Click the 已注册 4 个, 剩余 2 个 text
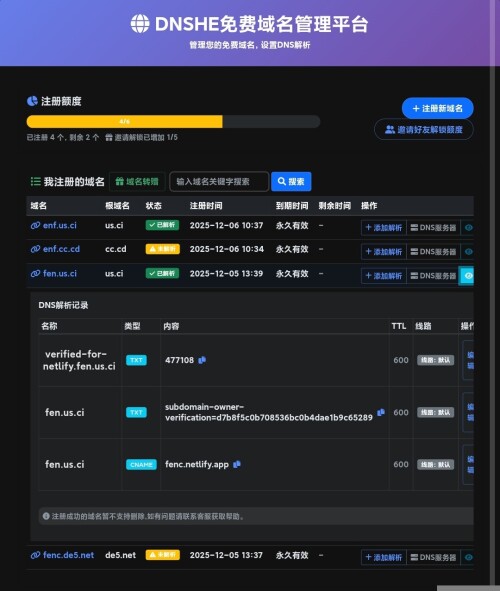500x591 pixels. (x=63, y=137)
